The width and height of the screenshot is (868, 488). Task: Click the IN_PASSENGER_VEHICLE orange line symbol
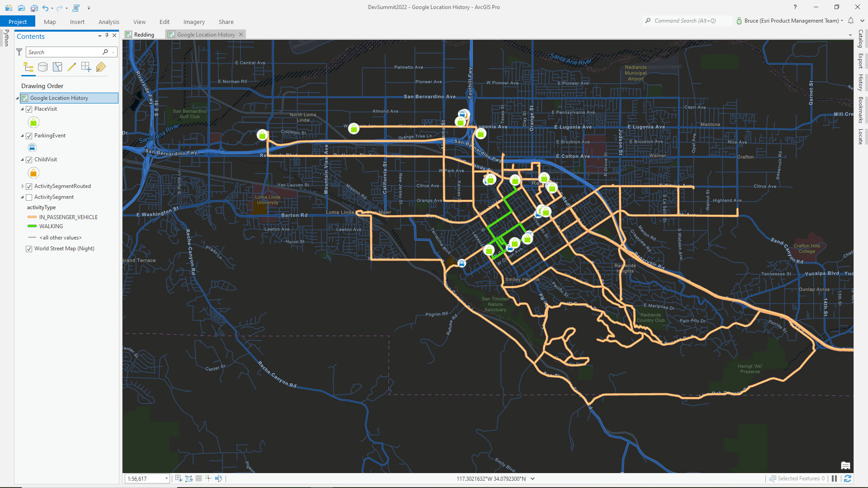31,217
